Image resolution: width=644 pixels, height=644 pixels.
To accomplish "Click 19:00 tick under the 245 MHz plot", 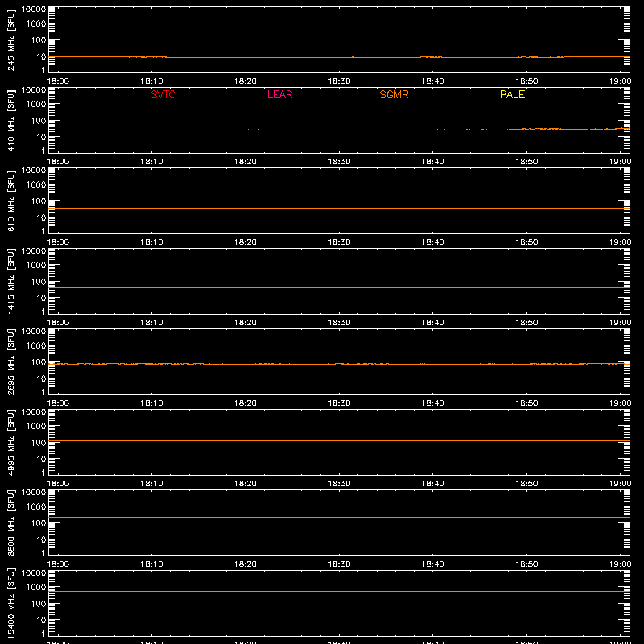I will pos(620,81).
